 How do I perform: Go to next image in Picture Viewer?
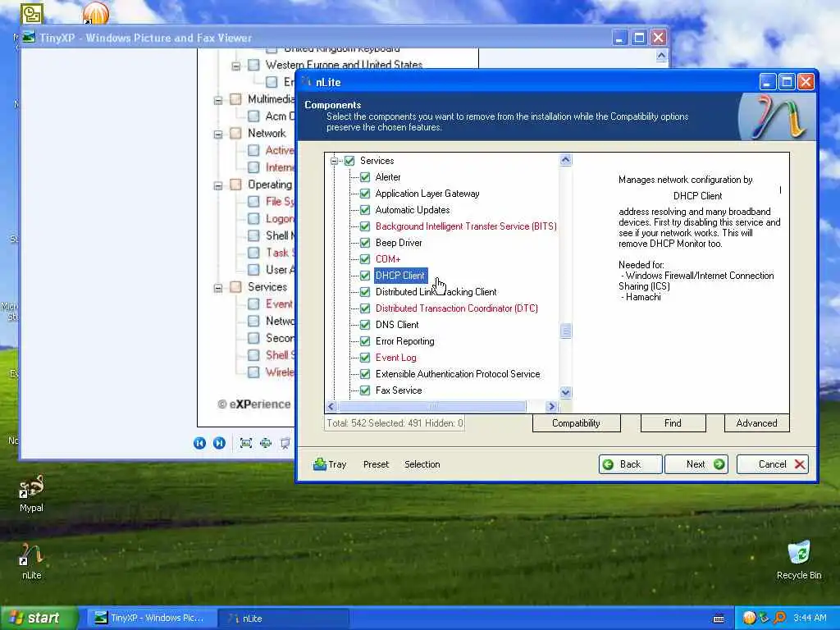(219, 443)
